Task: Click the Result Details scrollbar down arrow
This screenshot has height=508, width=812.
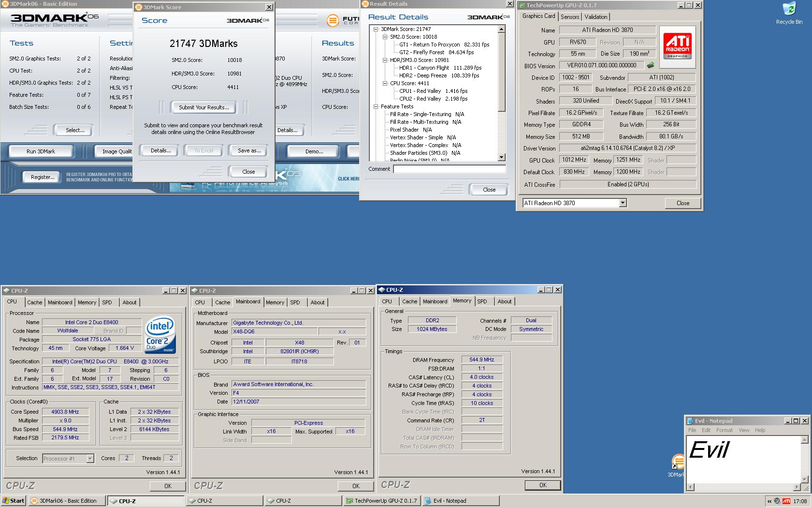Action: click(501, 157)
